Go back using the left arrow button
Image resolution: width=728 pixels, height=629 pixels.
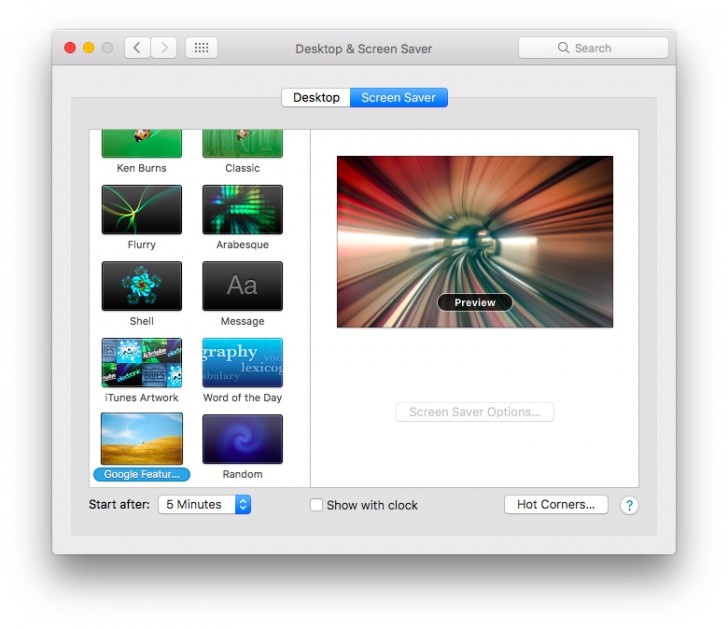(x=137, y=48)
